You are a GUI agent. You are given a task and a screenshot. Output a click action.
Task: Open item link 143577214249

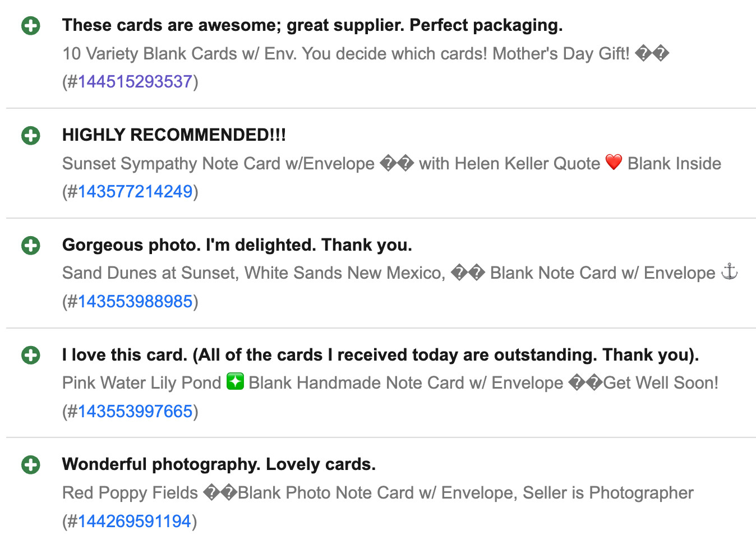135,192
